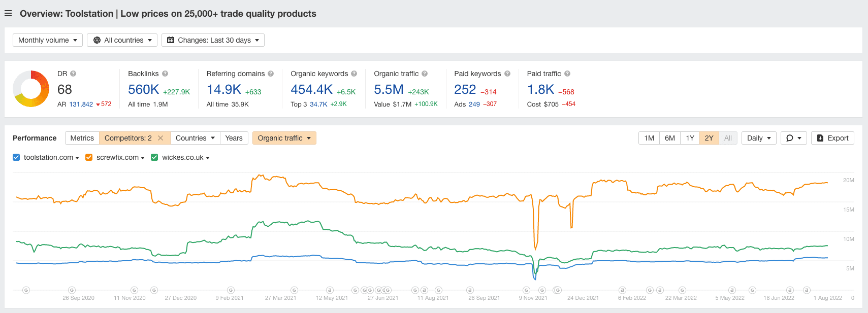Click the DR donut color chart

click(31, 89)
